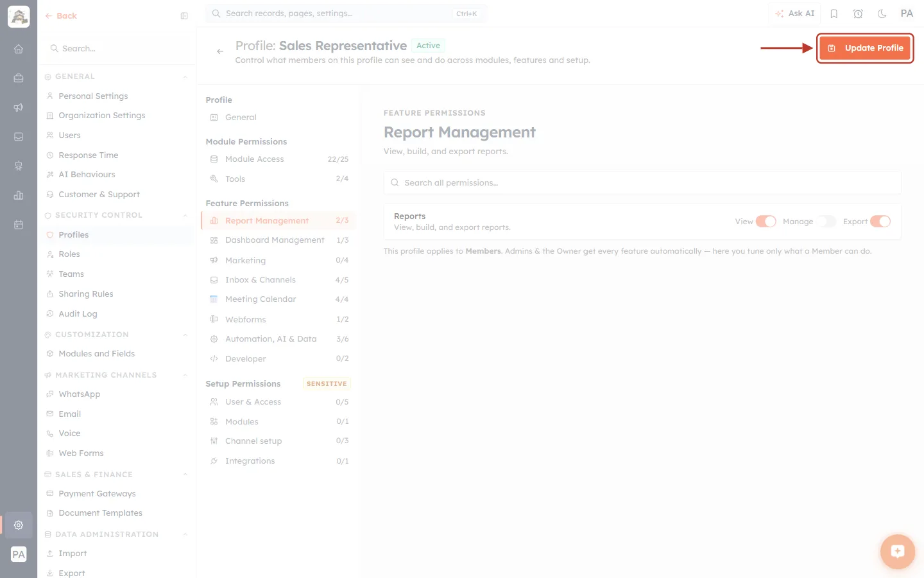Open the settings gear icon in left rail
This screenshot has height=578, width=924.
point(19,525)
